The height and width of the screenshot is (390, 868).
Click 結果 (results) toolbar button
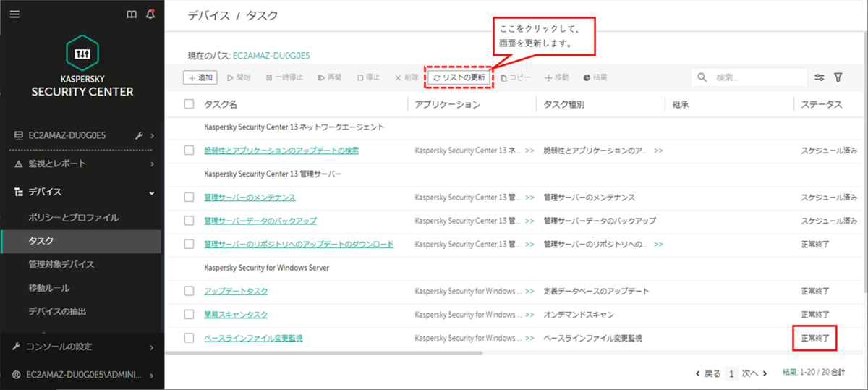tap(595, 77)
